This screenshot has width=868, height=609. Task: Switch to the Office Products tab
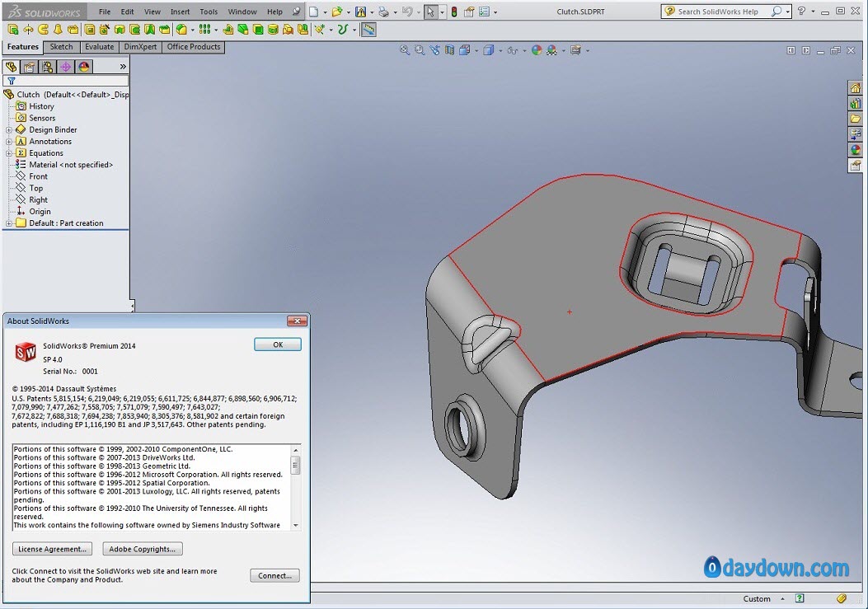[x=194, y=47]
